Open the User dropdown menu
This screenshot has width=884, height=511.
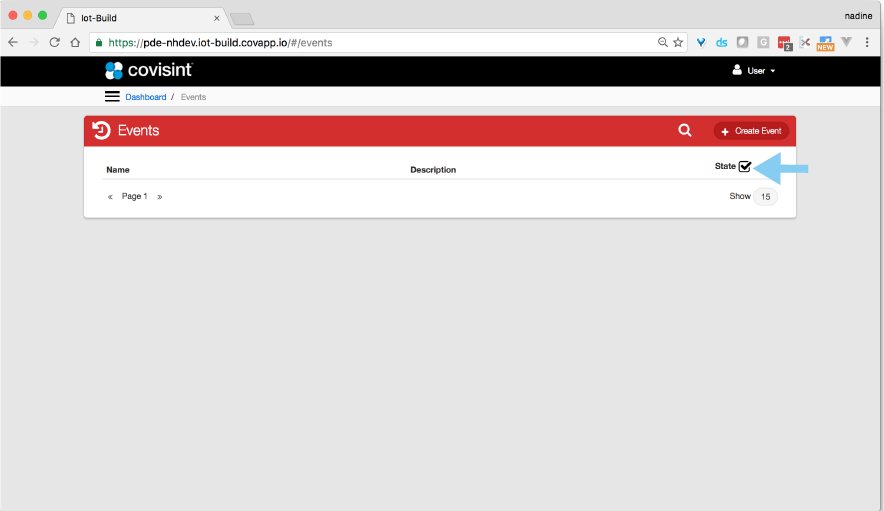754,71
